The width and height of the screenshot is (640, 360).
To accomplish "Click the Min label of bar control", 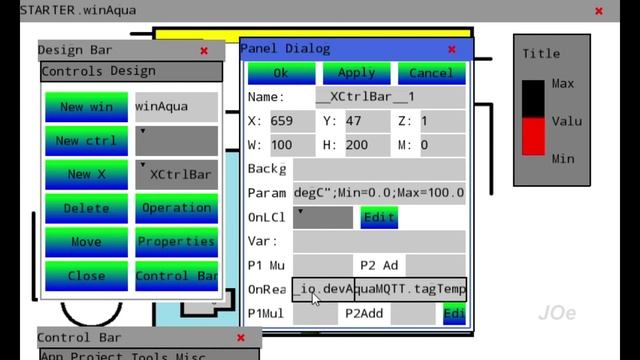I will pos(563,159).
